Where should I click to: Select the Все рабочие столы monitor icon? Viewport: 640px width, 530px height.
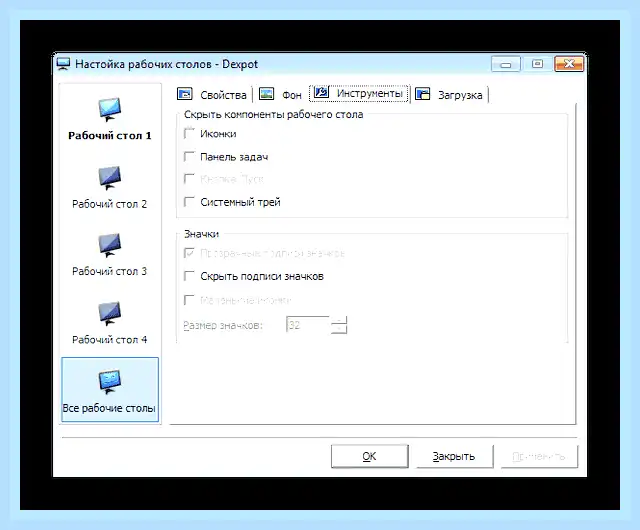coord(109,381)
